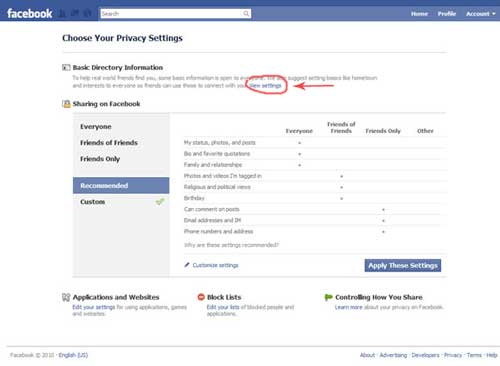The image size is (500, 366).
Task: Click the Block Lists heading
Action: click(224, 297)
